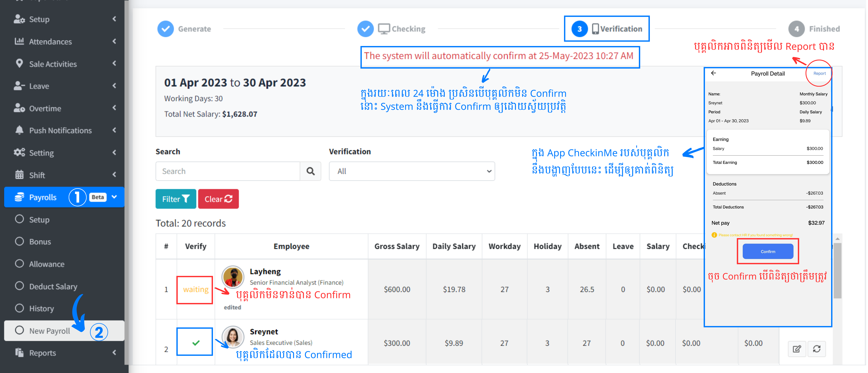Click the magnifier search button
The image size is (868, 373).
(310, 171)
